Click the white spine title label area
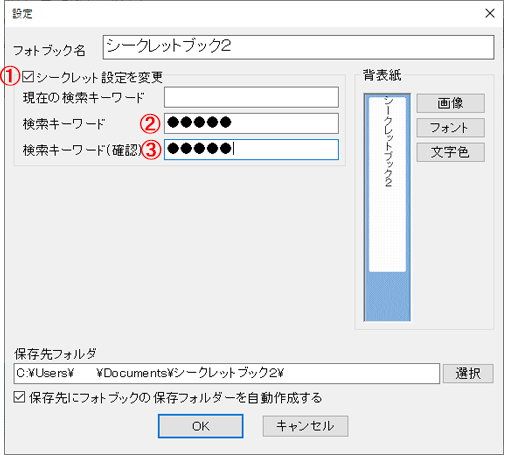Screen dimensions: 505x455 click(x=387, y=184)
